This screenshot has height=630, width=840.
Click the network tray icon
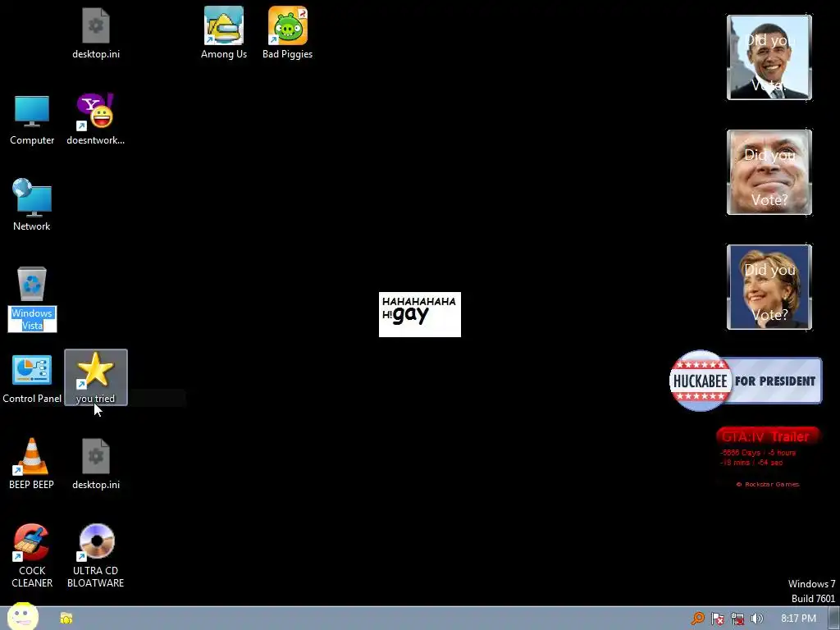pos(737,619)
